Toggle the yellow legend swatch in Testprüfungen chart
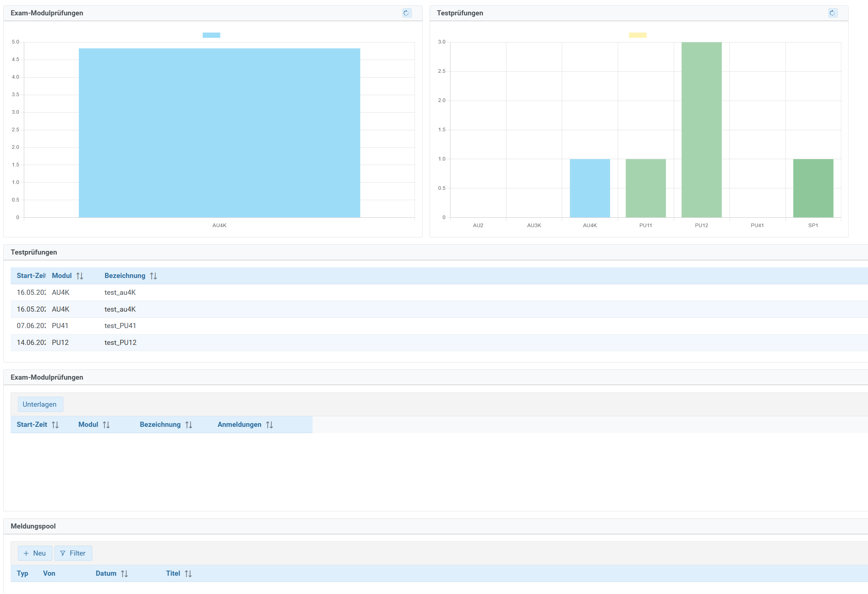 637,35
